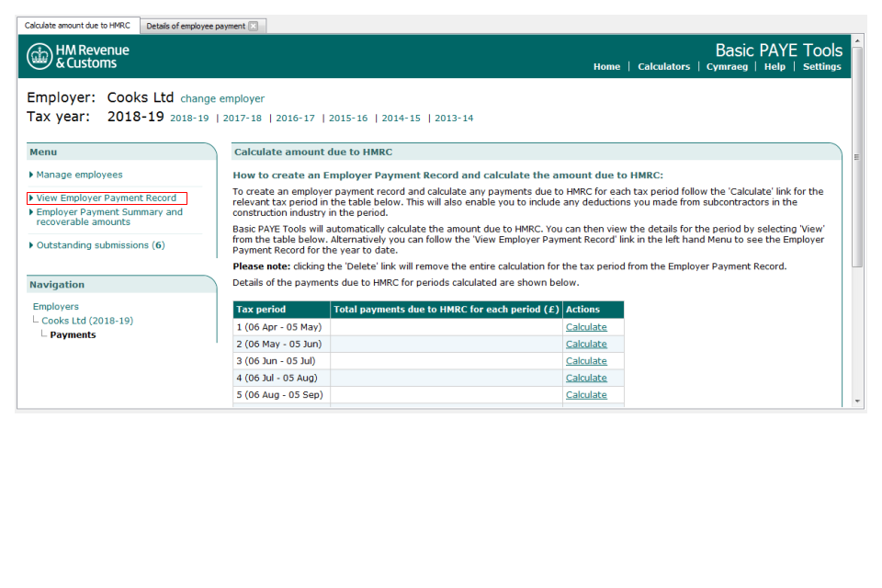882x588 pixels.
Task: Go to Home in the header
Action: (606, 66)
